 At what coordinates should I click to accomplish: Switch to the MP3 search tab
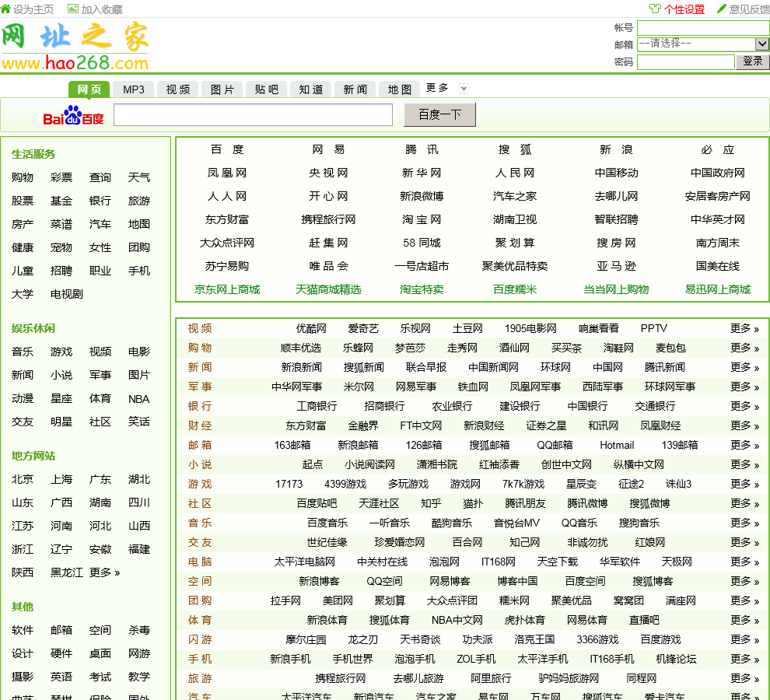134,89
